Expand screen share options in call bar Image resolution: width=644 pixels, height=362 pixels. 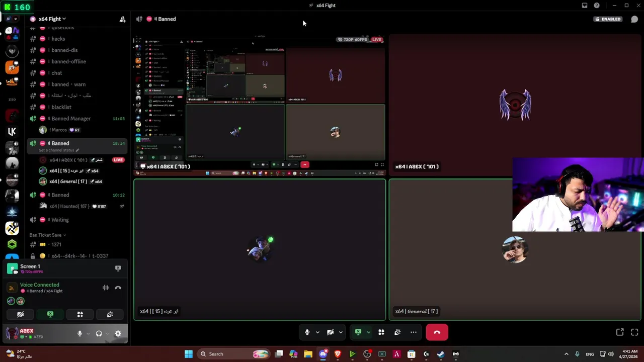pos(368,332)
